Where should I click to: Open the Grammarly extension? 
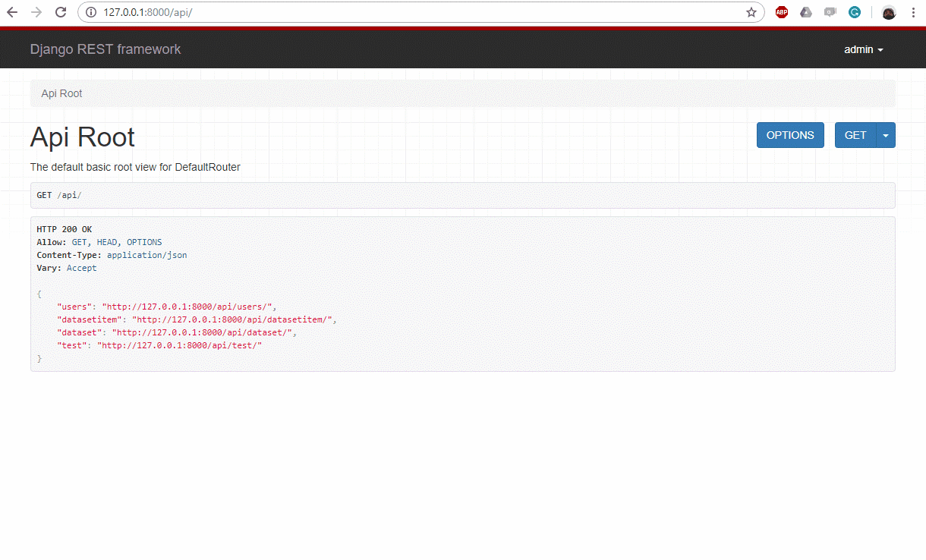[855, 12]
